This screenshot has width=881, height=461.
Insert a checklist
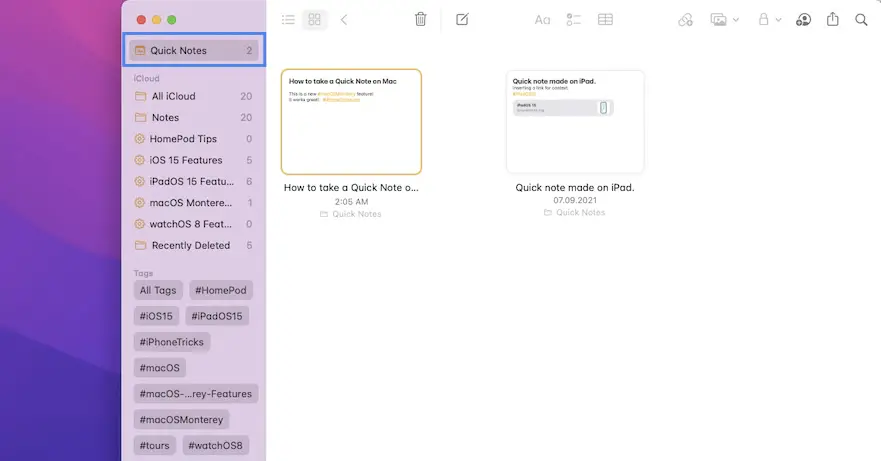click(x=574, y=20)
